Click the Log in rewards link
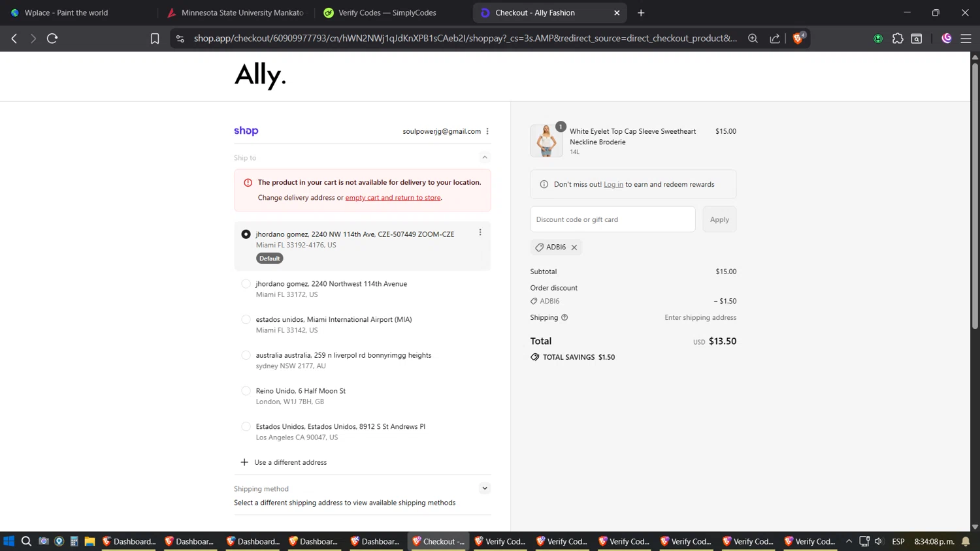Viewport: 980px width, 551px height. (x=613, y=185)
